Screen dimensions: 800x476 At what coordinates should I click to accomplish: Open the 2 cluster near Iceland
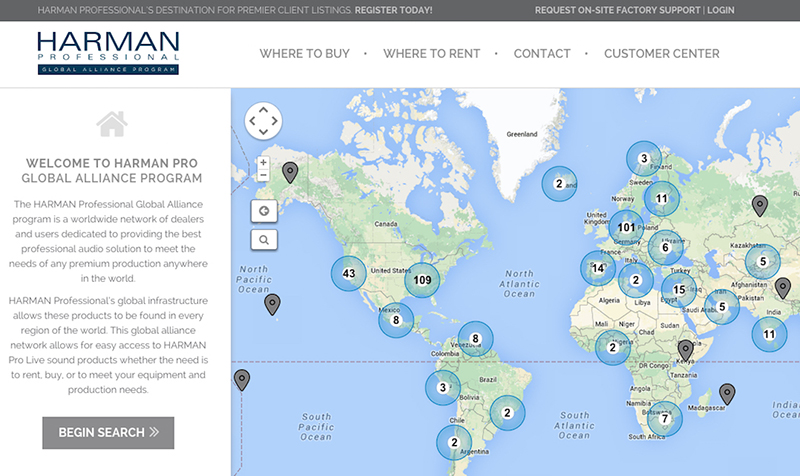[x=559, y=184]
